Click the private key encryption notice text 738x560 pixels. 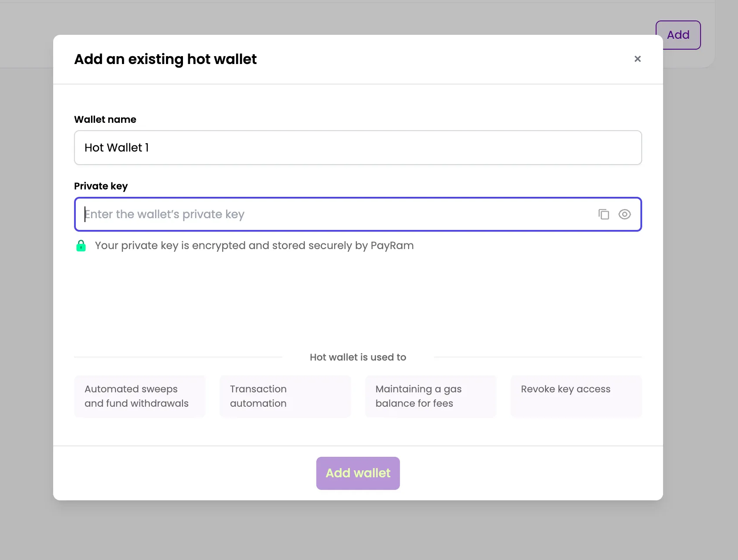pyautogui.click(x=254, y=246)
